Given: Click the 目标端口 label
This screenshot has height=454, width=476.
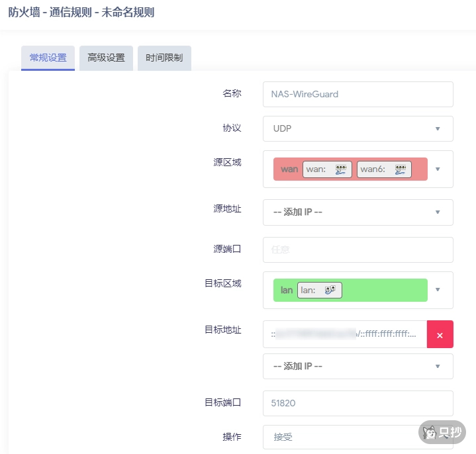Looking at the screenshot, I should point(223,402).
